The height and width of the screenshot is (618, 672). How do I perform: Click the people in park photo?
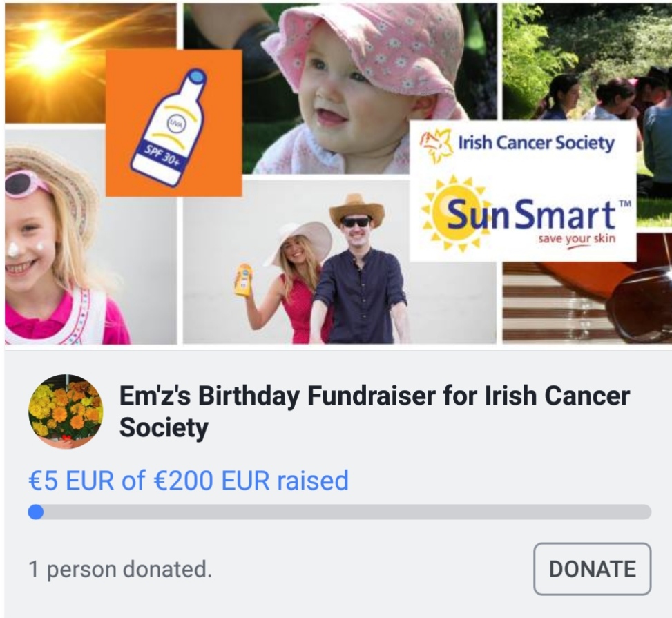tap(587, 61)
